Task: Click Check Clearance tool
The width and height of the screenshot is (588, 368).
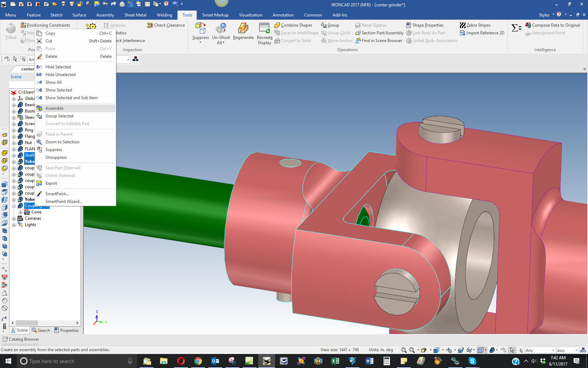Action: (166, 25)
